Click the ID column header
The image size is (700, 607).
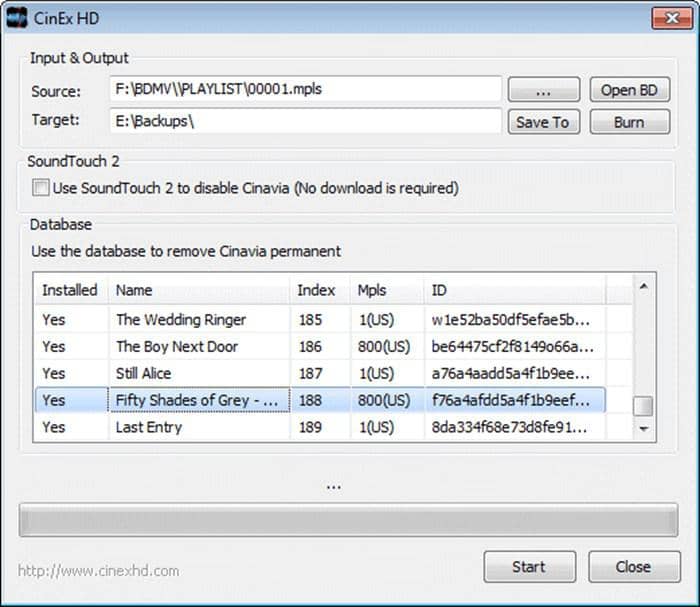[515, 290]
